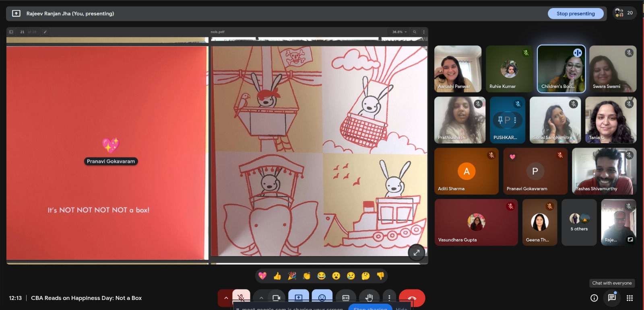Image resolution: width=644 pixels, height=310 pixels.
Task: Select Swara Swami's video tile
Action: pyautogui.click(x=613, y=69)
